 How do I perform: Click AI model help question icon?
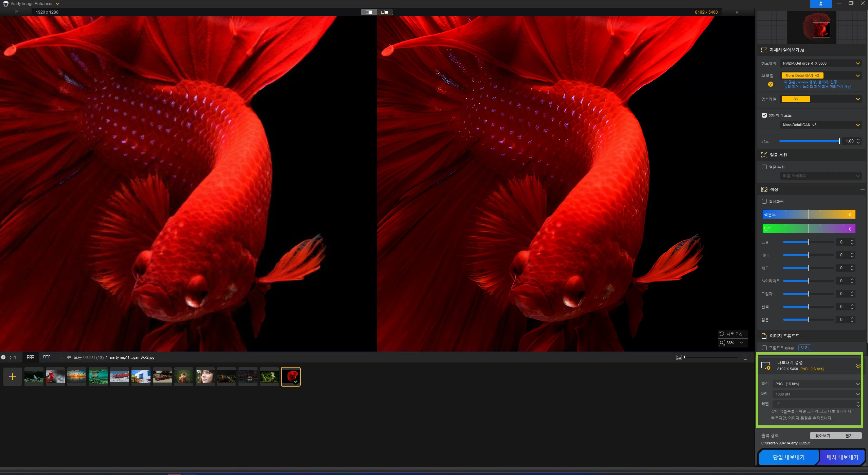click(770, 84)
